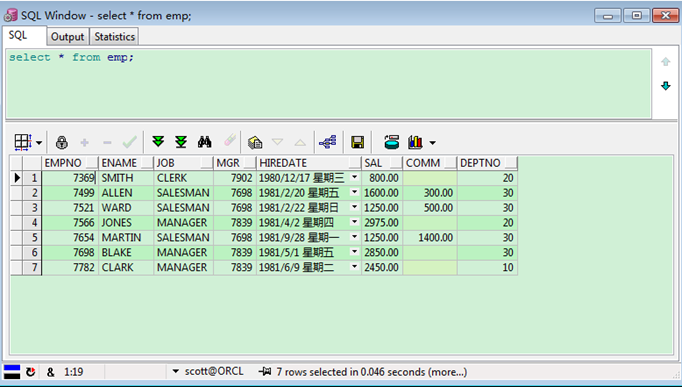The image size is (682, 387).
Task: Click the BLAKE cell in ENAME column
Action: coord(126,252)
